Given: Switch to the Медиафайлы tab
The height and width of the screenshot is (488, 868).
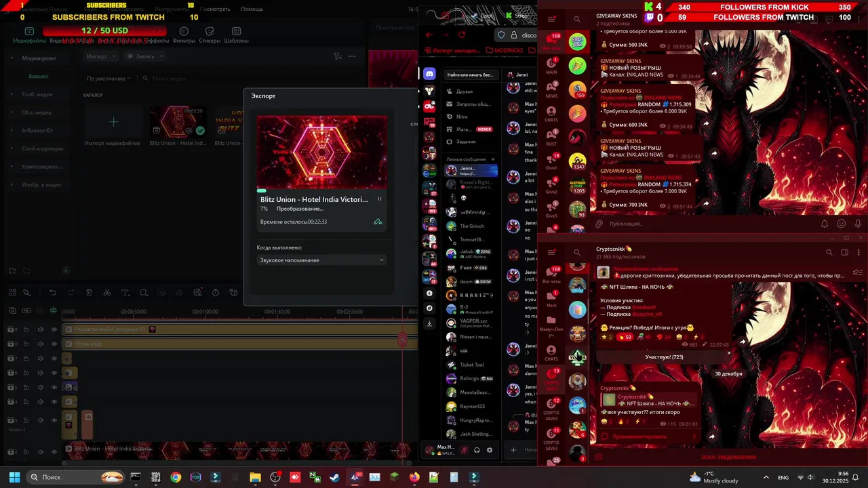Looking at the screenshot, I should tap(29, 35).
